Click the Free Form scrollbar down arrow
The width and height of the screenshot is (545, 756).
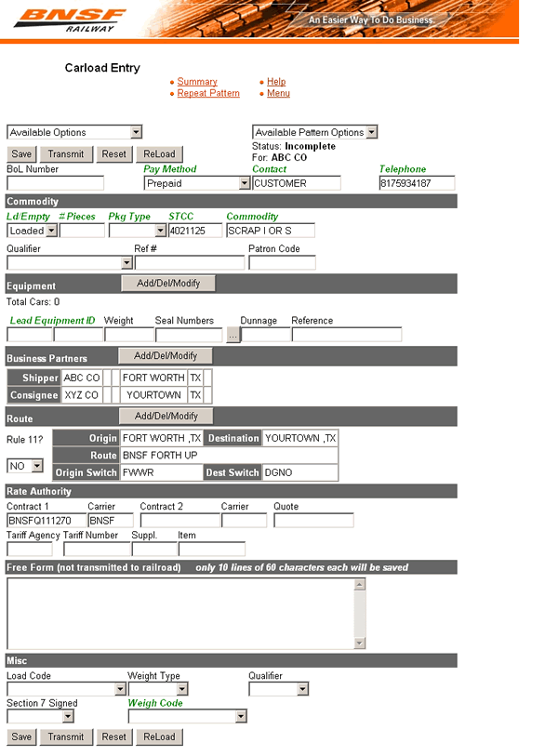pyautogui.click(x=360, y=643)
